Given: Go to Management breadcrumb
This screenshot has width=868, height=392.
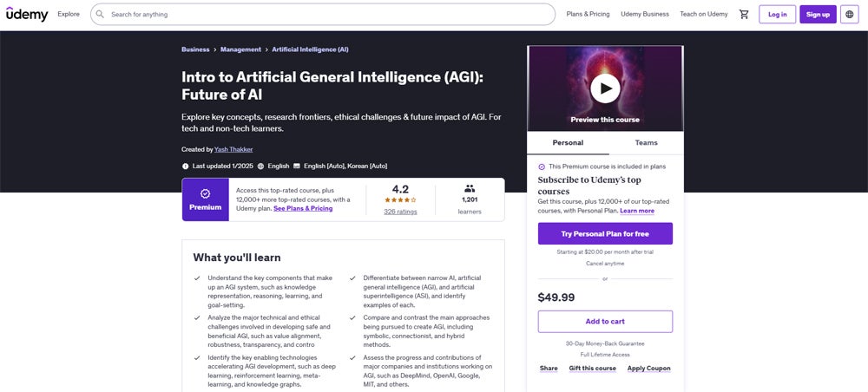Looking at the screenshot, I should point(240,49).
